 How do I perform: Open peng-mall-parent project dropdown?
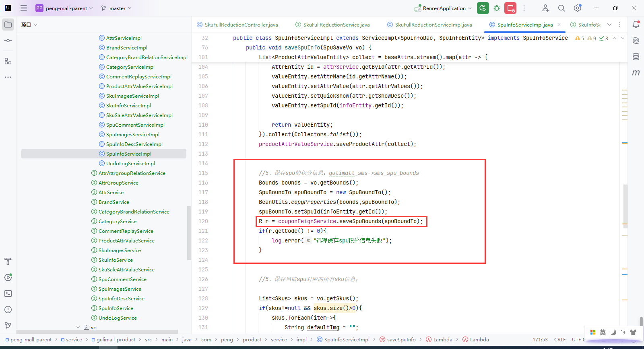[x=64, y=8]
